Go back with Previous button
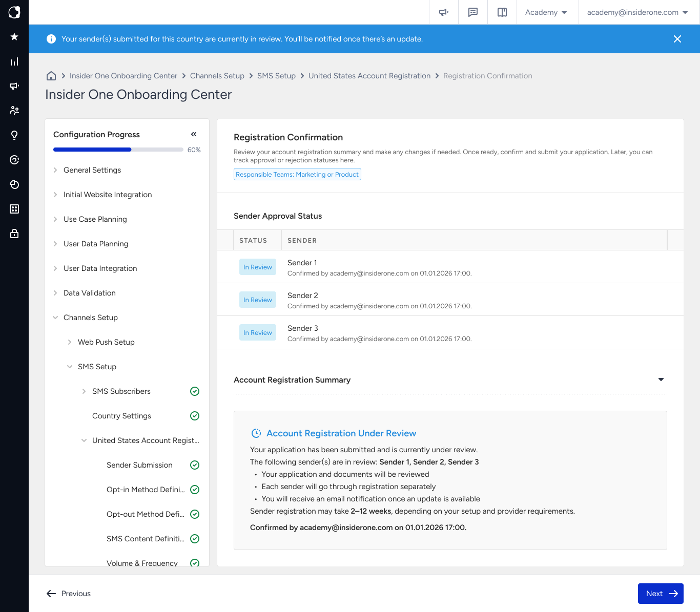This screenshot has height=612, width=700. tap(69, 594)
